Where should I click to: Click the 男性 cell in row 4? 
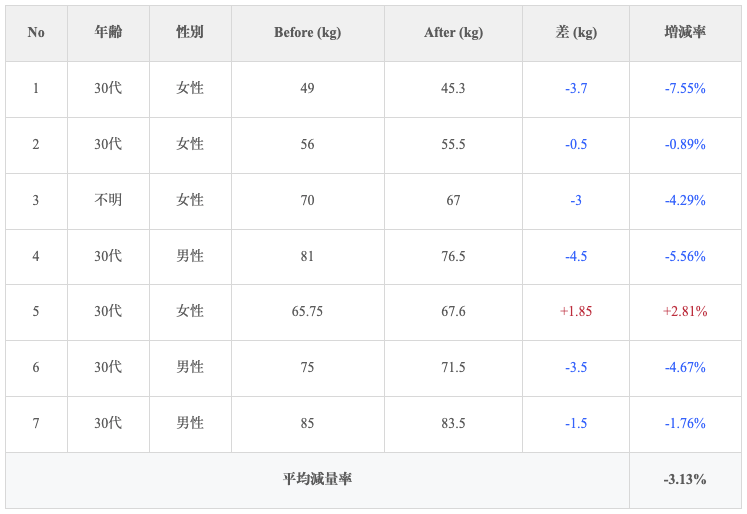[x=190, y=257]
